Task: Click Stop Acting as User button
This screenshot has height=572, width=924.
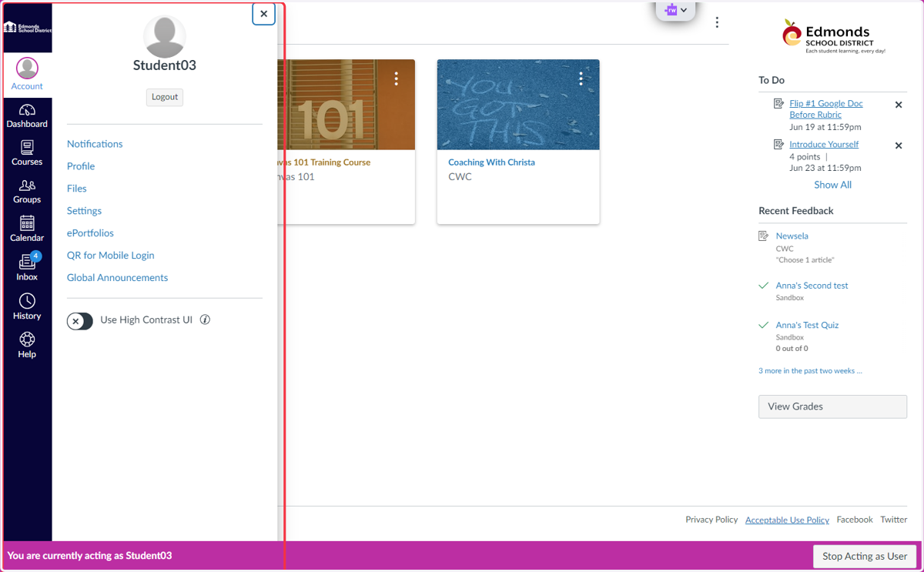Action: pyautogui.click(x=865, y=557)
